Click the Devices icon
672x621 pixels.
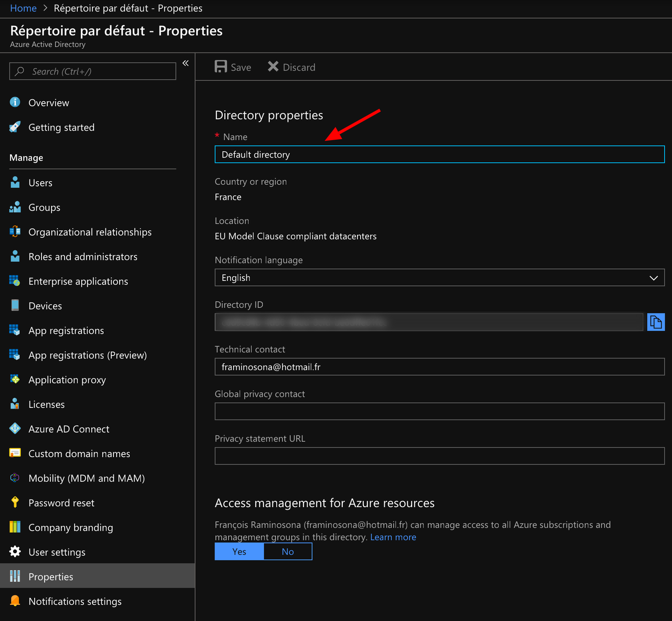click(x=15, y=306)
